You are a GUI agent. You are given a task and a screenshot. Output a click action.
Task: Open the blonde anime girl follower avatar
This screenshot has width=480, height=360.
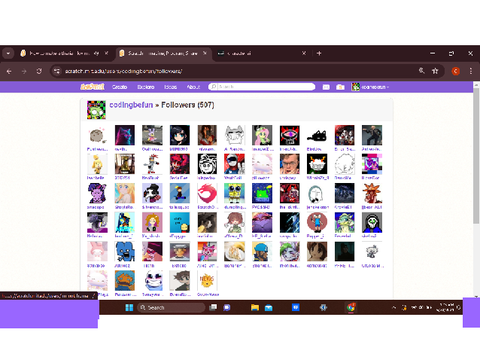click(124, 193)
